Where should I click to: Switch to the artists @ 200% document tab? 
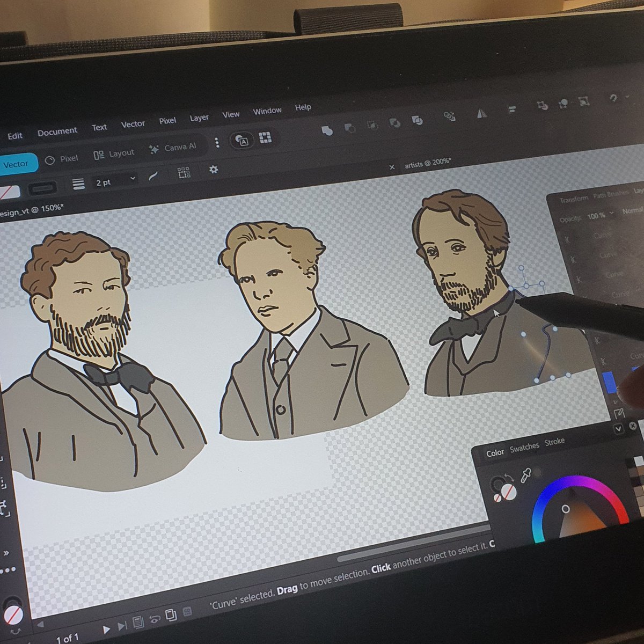428,163
